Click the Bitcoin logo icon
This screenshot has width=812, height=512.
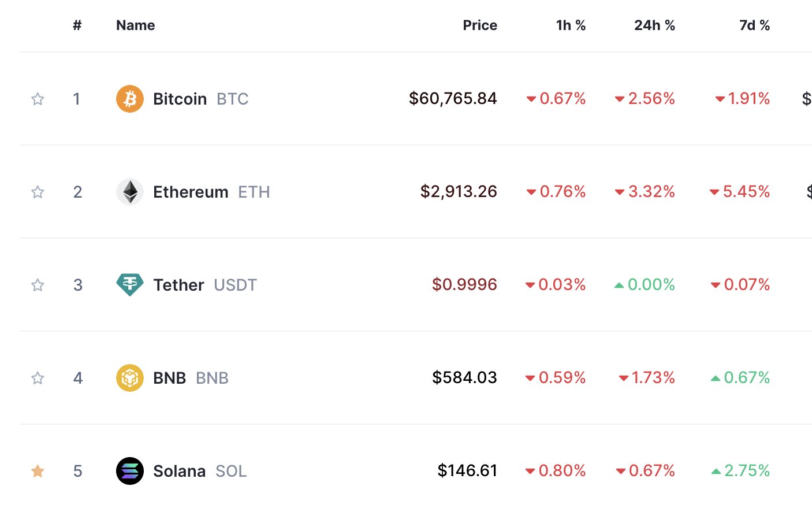(130, 99)
